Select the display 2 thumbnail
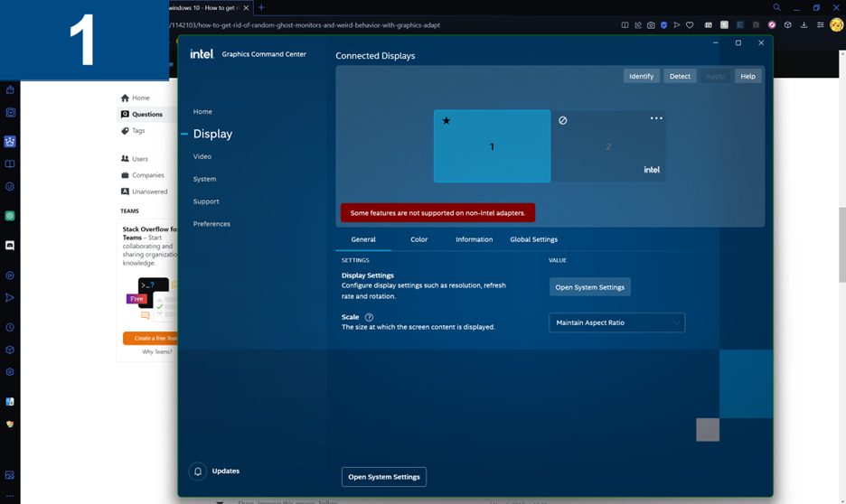Viewport: 846px width, 504px height. click(608, 146)
